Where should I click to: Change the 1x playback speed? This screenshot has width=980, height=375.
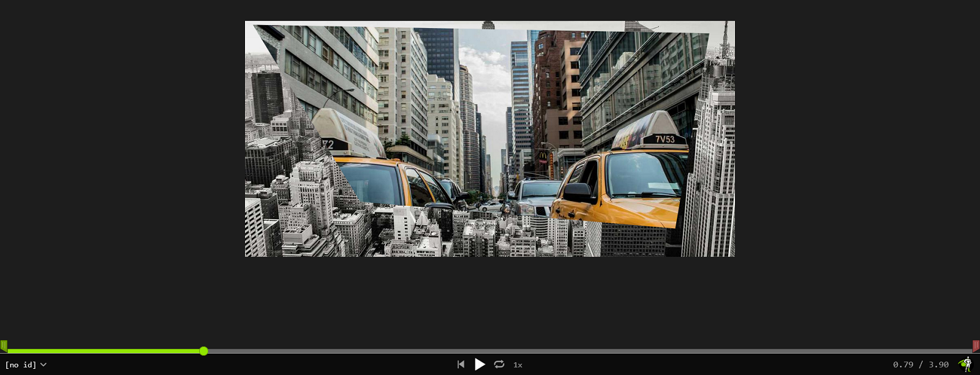[x=518, y=365]
